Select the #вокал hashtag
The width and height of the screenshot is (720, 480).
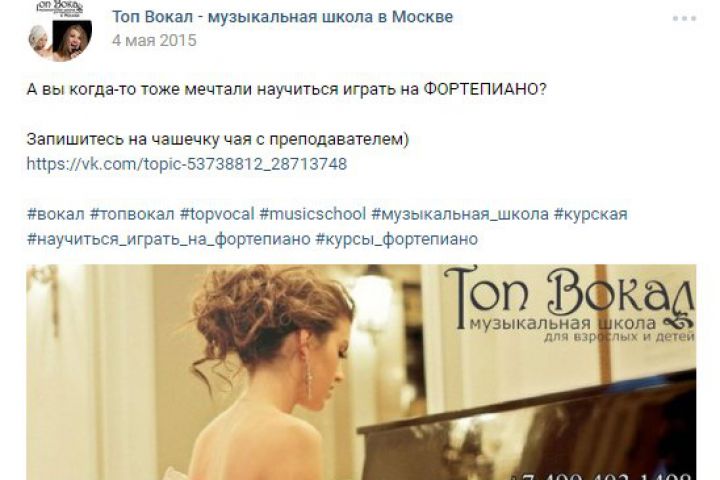[56, 214]
